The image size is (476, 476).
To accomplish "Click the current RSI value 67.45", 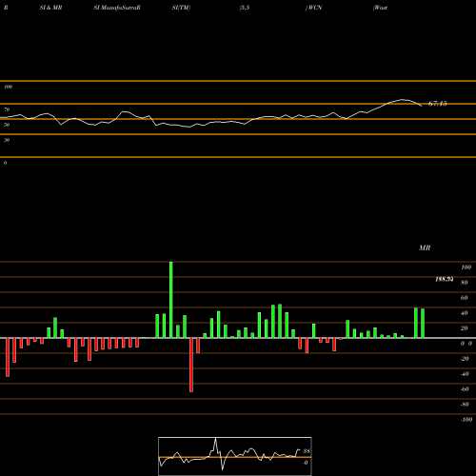I will [x=438, y=104].
